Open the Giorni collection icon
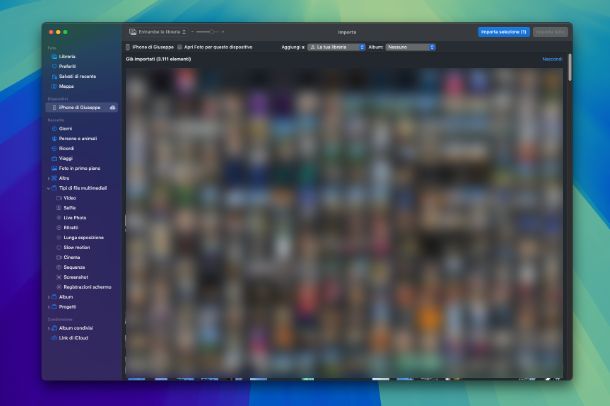 [x=54, y=129]
